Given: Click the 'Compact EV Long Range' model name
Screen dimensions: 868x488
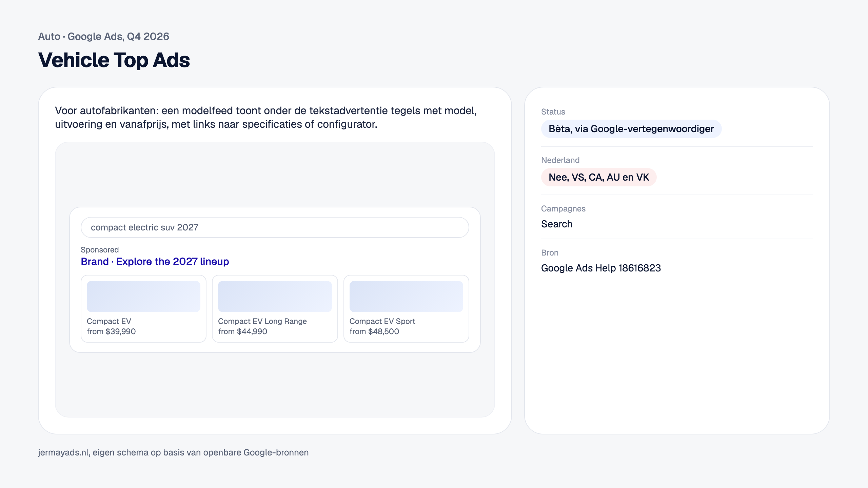Looking at the screenshot, I should (262, 321).
